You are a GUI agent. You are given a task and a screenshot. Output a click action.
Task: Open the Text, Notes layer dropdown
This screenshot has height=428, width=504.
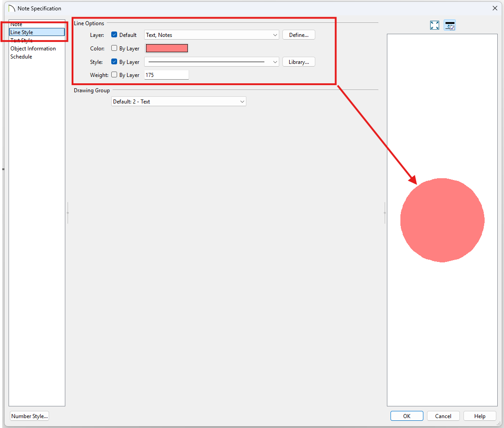(x=211, y=35)
